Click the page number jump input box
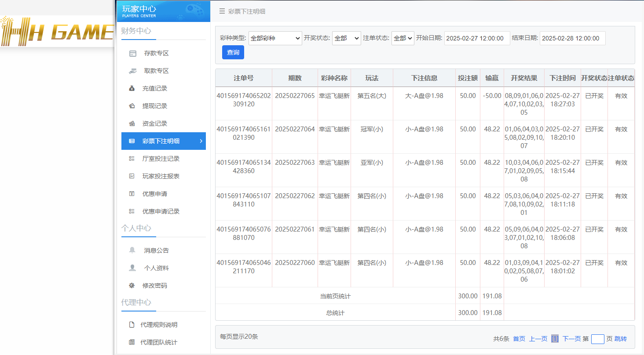This screenshot has height=355, width=644. [x=597, y=339]
